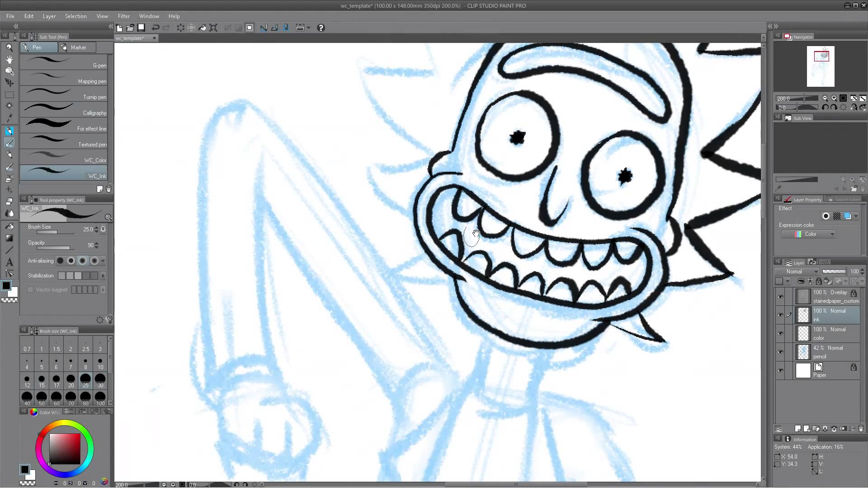Hide the pencil layer

[x=781, y=352]
